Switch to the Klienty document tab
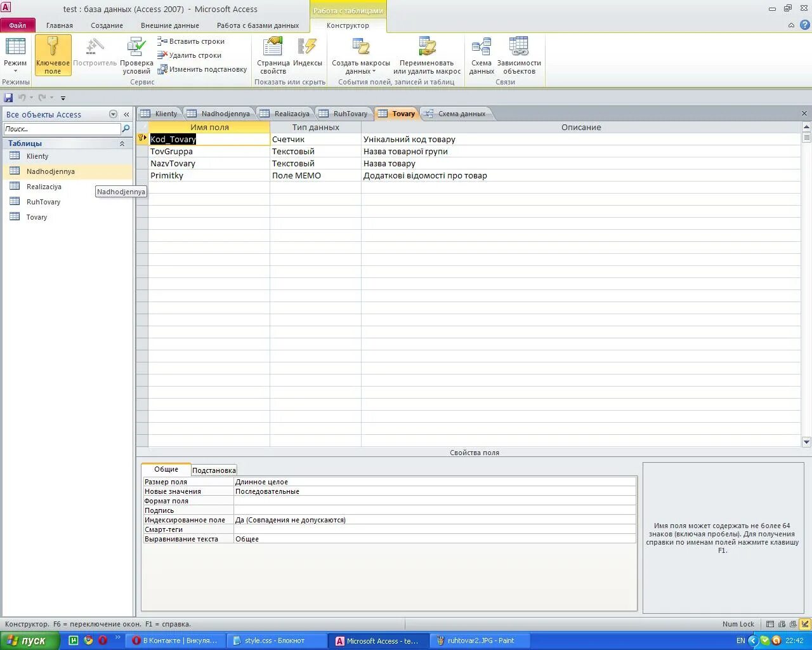Viewport: 812px width, 650px height. (159, 114)
